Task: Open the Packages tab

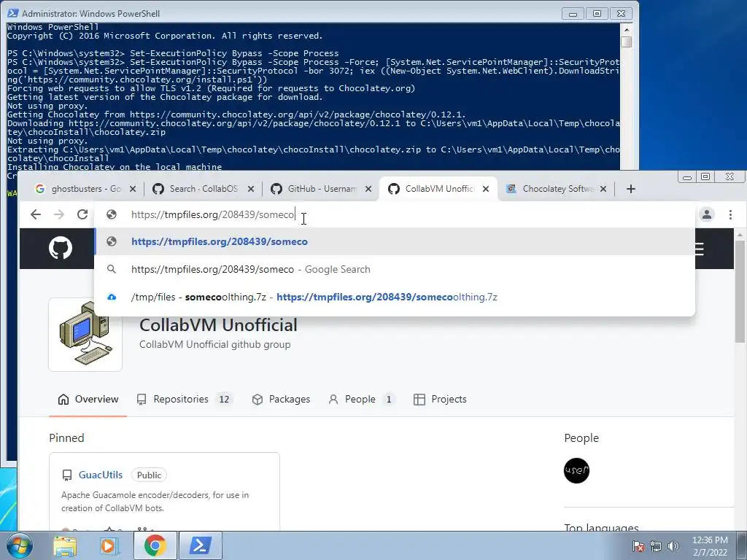Action: point(281,400)
